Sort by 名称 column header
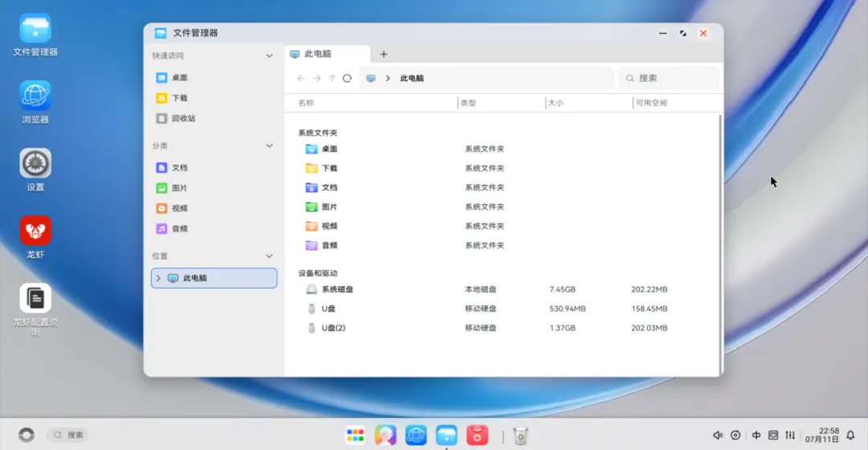868x450 pixels. [x=306, y=103]
